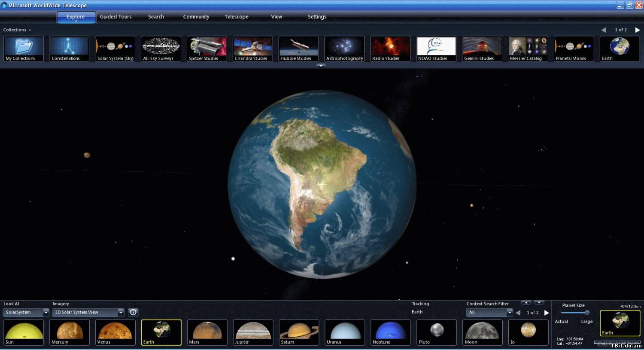Viewport: 644px width, 350px height.
Task: Expand the Imagery 3D Solar System View dropdown
Action: click(x=121, y=312)
